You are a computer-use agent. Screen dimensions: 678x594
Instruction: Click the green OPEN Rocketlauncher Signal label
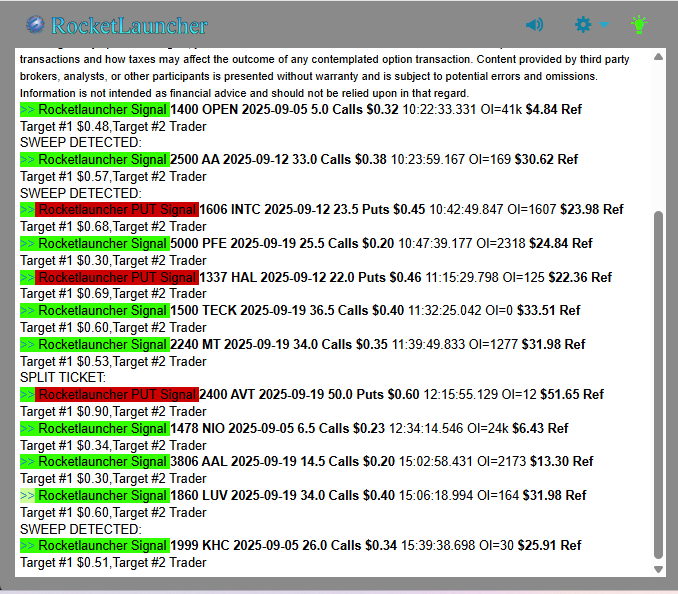click(103, 109)
